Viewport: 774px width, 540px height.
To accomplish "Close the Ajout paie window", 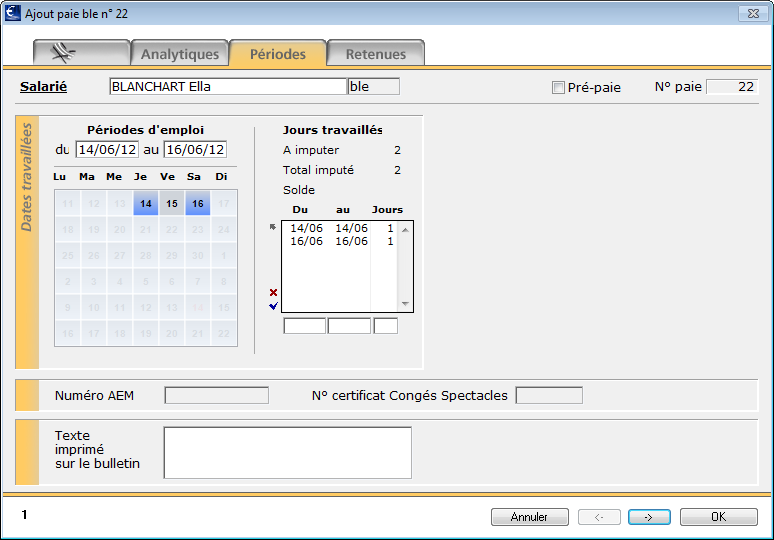I will click(753, 14).
